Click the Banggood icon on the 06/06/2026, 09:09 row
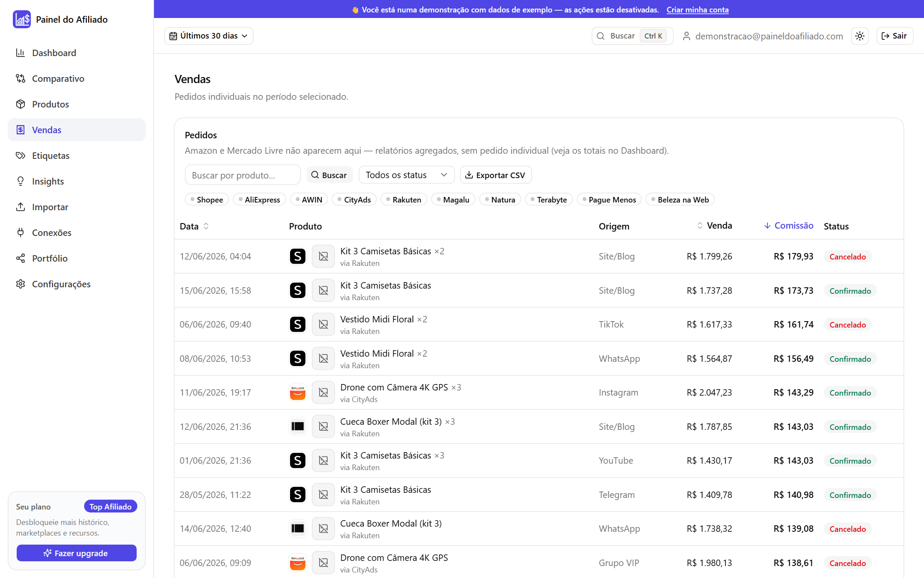The height and width of the screenshot is (578, 924). (x=298, y=563)
